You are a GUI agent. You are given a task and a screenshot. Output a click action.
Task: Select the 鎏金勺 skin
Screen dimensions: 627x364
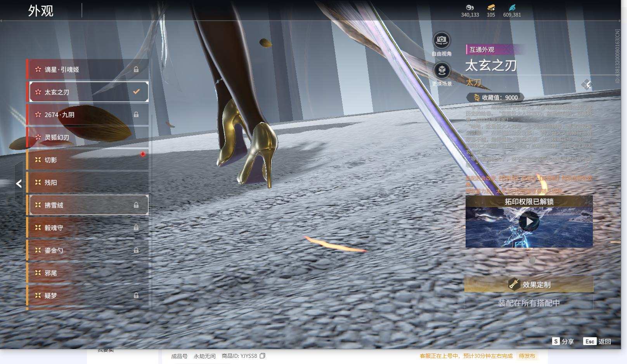pyautogui.click(x=88, y=250)
